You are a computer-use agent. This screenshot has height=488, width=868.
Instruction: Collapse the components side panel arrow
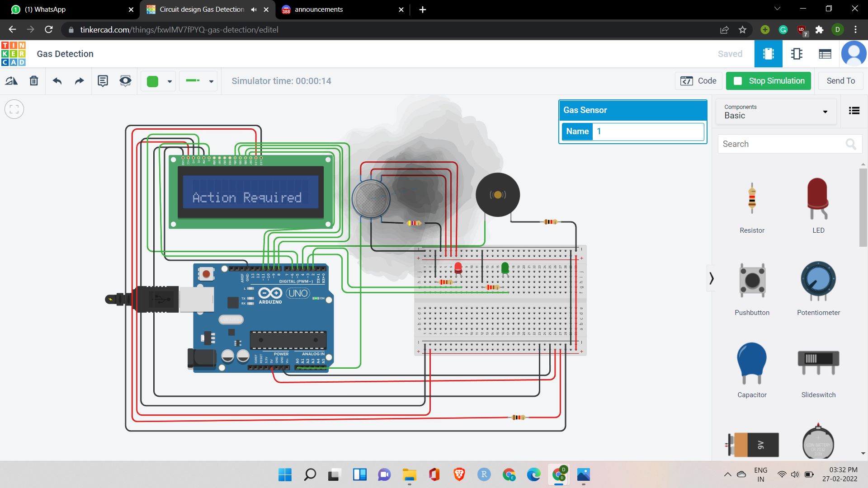(711, 278)
